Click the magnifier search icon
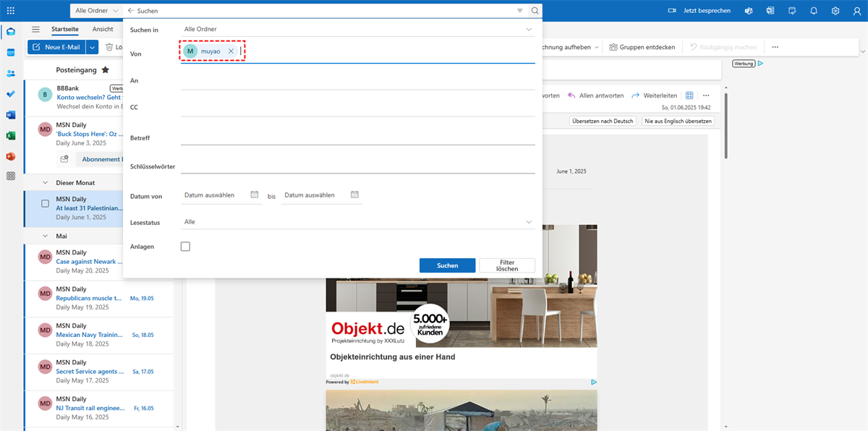The height and width of the screenshot is (431, 868). pyautogui.click(x=535, y=11)
